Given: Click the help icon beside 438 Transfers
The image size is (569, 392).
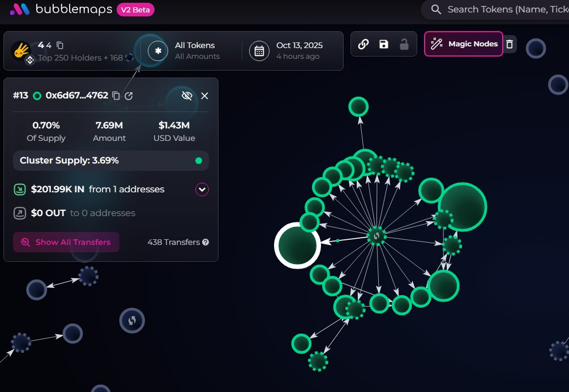Looking at the screenshot, I should click(x=206, y=242).
